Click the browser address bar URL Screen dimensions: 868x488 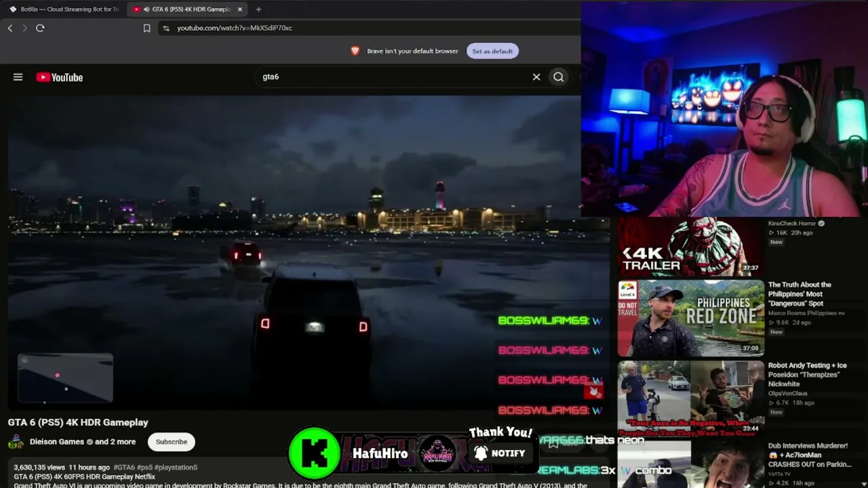pos(235,28)
